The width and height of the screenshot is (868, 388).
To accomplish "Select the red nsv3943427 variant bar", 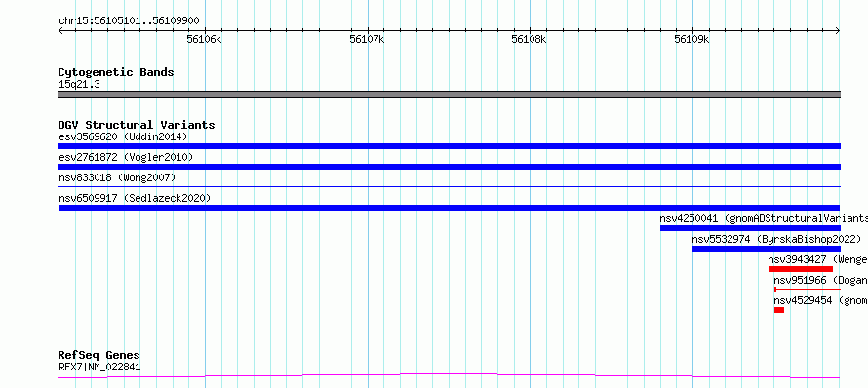I will (801, 269).
